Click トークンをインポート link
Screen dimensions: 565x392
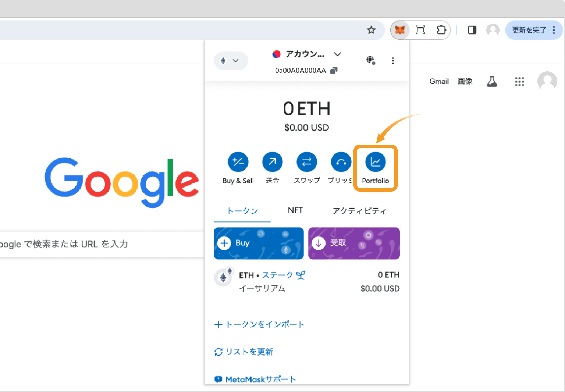click(259, 324)
